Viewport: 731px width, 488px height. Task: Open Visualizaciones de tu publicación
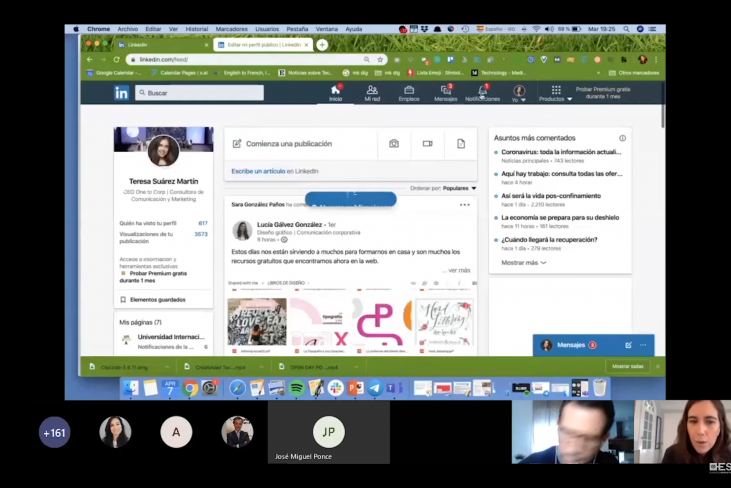tap(163, 238)
